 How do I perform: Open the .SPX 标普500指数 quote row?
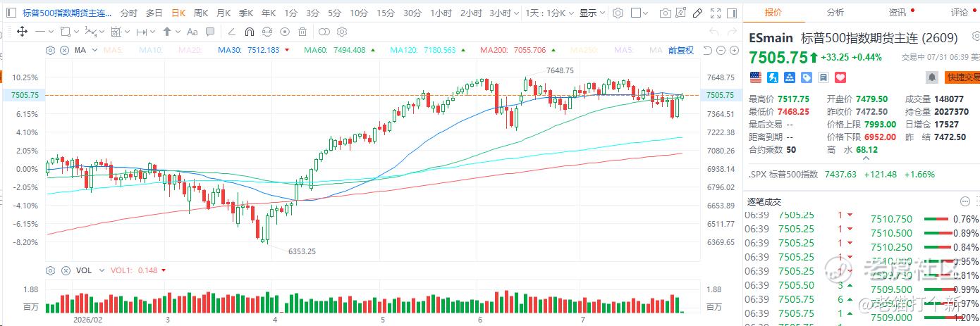[862, 174]
